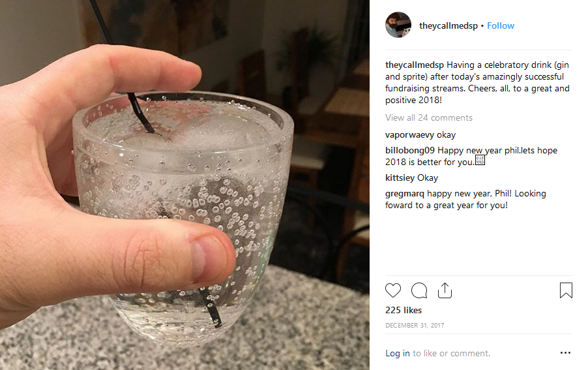Image resolution: width=588 pixels, height=370 pixels.
Task: Share the post via the upload arrow icon
Action: [445, 290]
